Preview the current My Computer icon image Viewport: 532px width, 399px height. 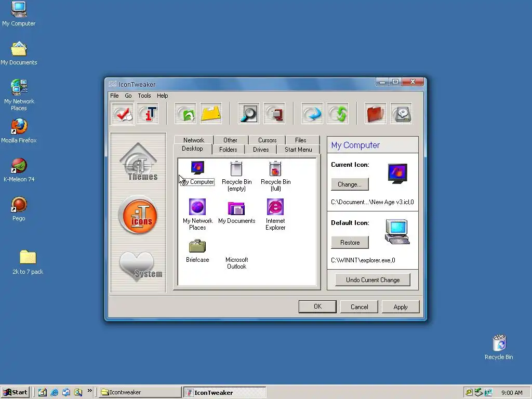pos(397,174)
